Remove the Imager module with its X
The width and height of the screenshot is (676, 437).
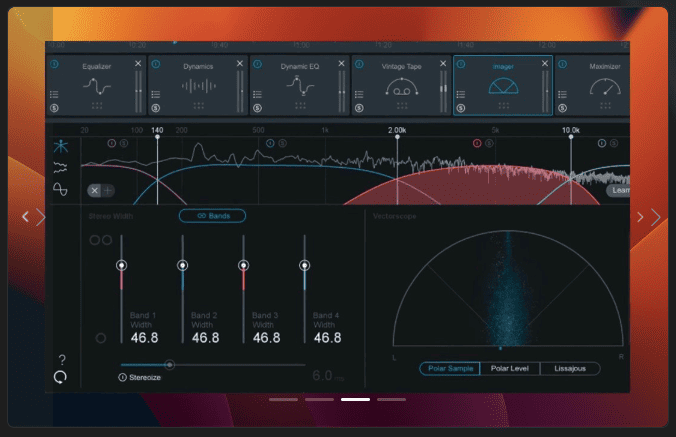point(545,63)
